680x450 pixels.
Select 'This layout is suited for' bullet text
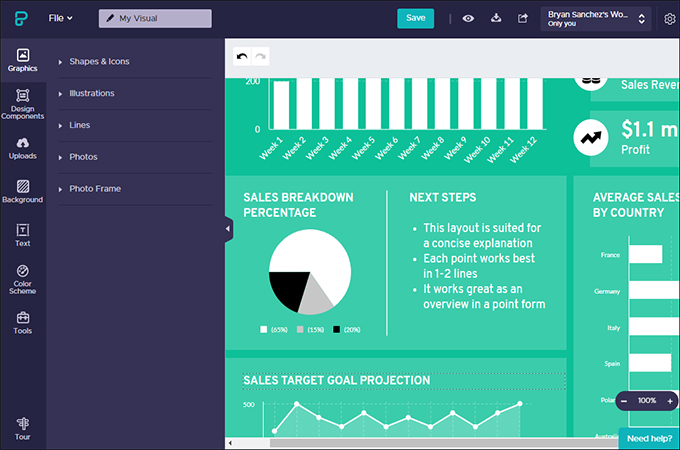pos(482,228)
